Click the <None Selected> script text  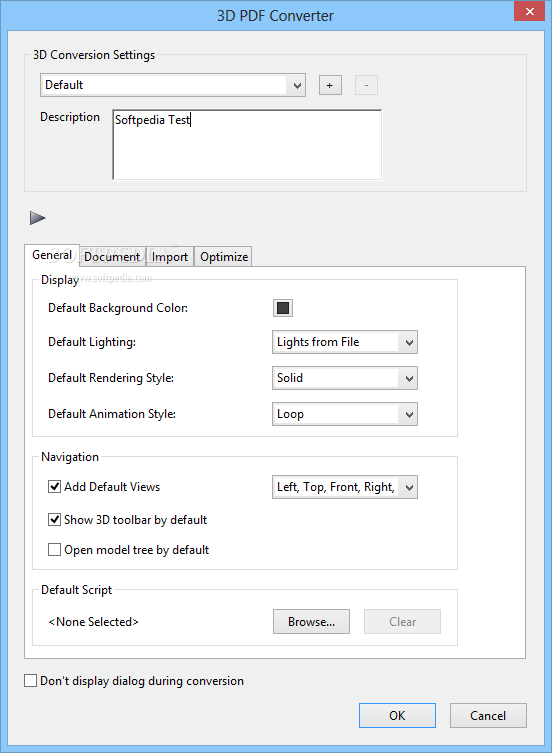(x=93, y=621)
